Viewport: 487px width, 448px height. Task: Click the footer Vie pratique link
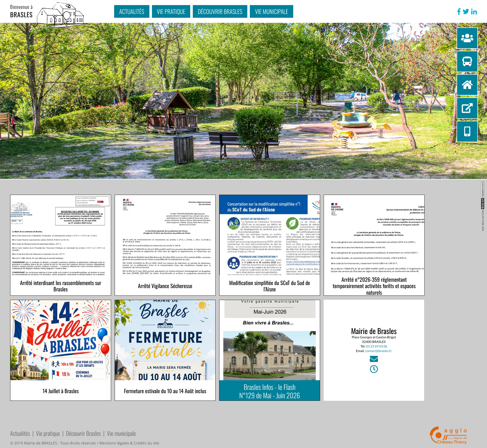[x=48, y=434]
